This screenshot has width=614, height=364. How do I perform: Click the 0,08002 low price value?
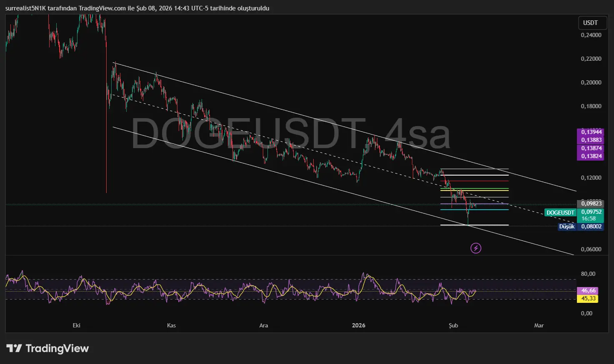(591, 227)
